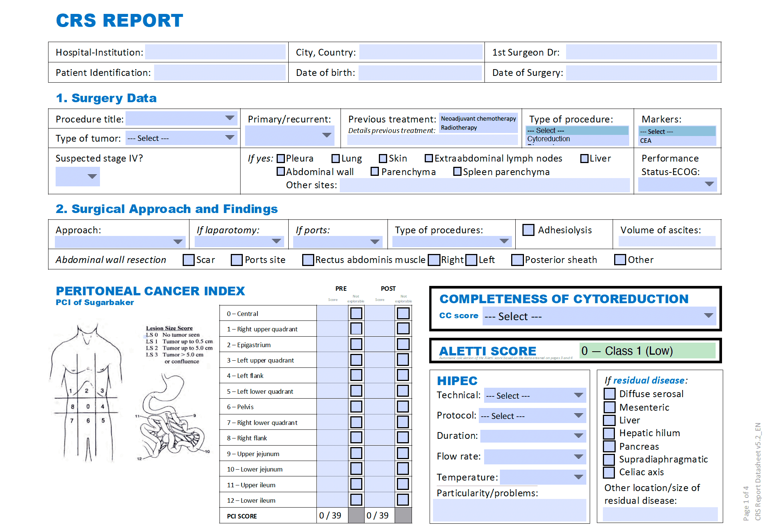The height and width of the screenshot is (532, 769).
Task: Click the 1st Surgeon Dr input field
Action: pos(641,52)
